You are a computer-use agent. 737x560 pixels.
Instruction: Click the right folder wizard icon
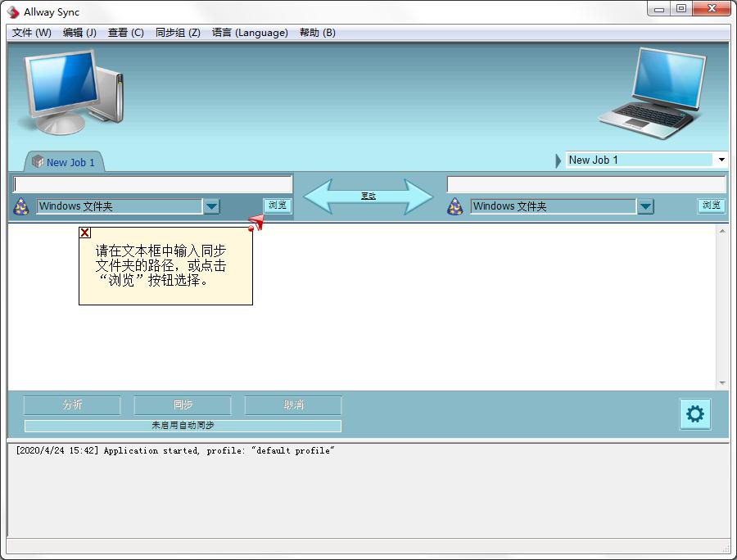point(454,206)
